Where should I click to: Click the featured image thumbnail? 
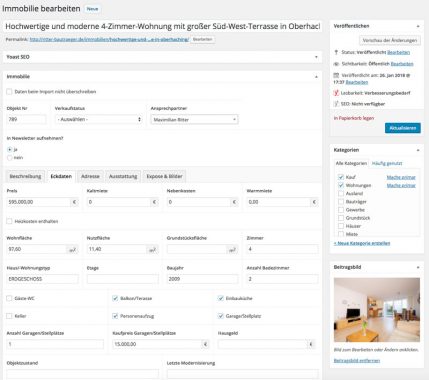click(x=377, y=310)
